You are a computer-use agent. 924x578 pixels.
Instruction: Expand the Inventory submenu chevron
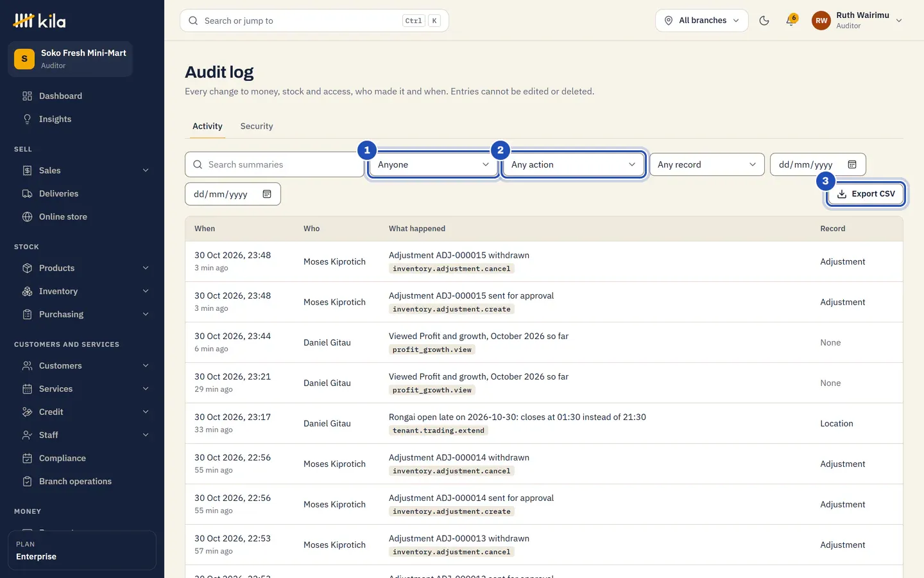pos(146,291)
